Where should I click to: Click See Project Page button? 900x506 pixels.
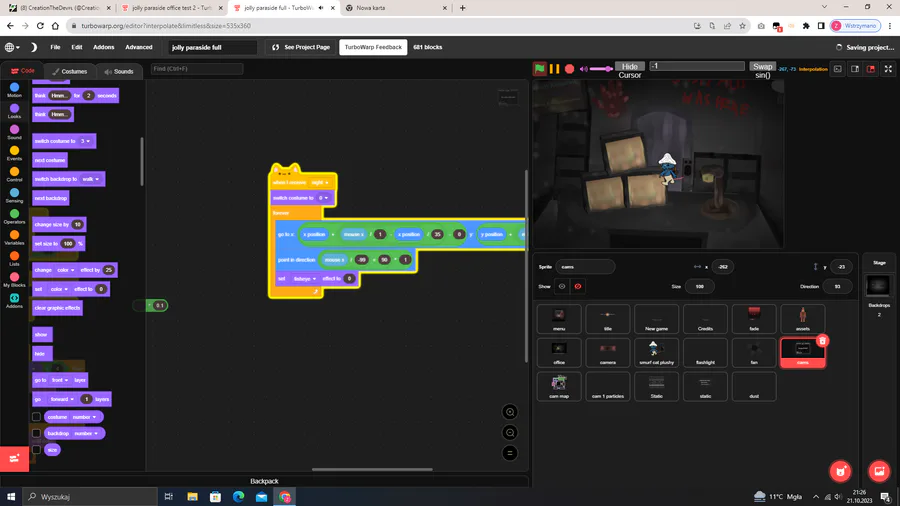click(301, 47)
